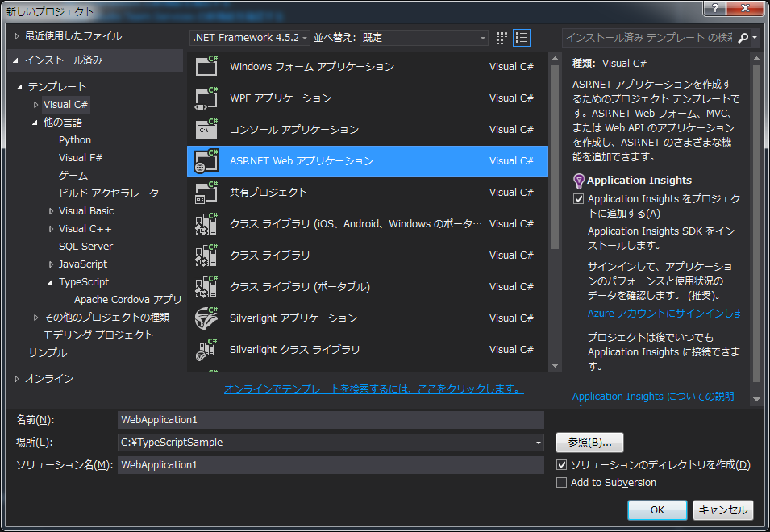Screen dimensions: 770x532
Task: Uncheck Application Insights をプロジェクトに追加する
Action: pos(578,199)
